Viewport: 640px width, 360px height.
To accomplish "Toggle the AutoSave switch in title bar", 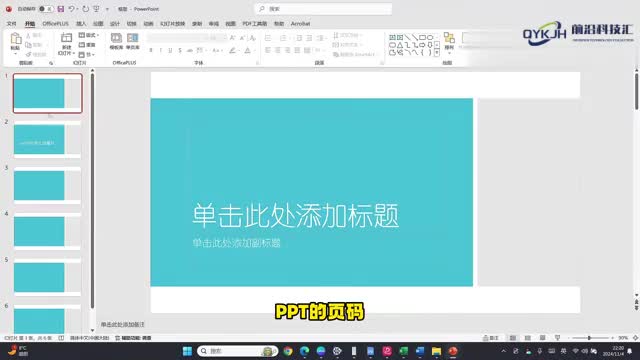I will click(46, 9).
